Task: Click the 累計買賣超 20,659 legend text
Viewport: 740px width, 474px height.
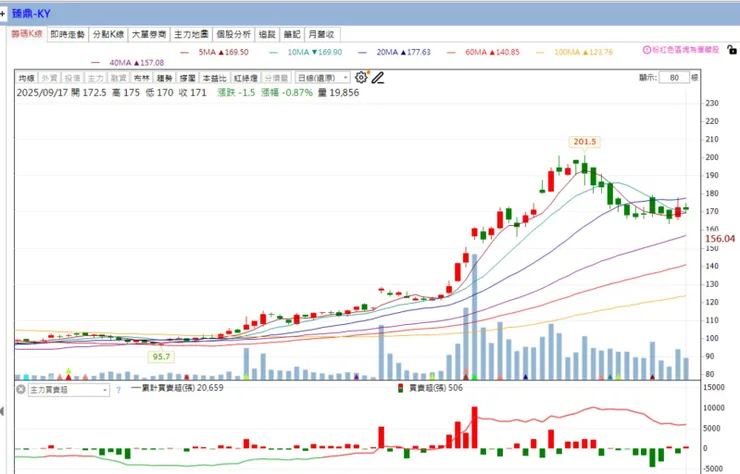Action: coord(177,388)
